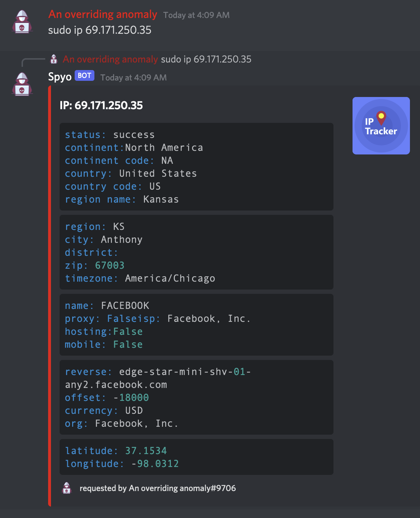The width and height of the screenshot is (420, 518).
Task: Jump to original message via reply preview text
Action: pos(206,59)
